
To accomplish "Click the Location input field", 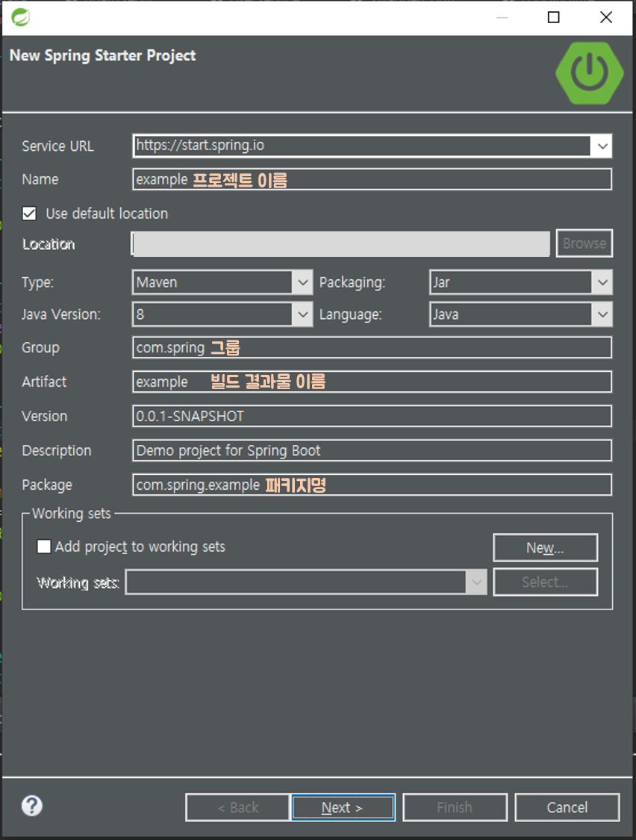I will tap(340, 243).
